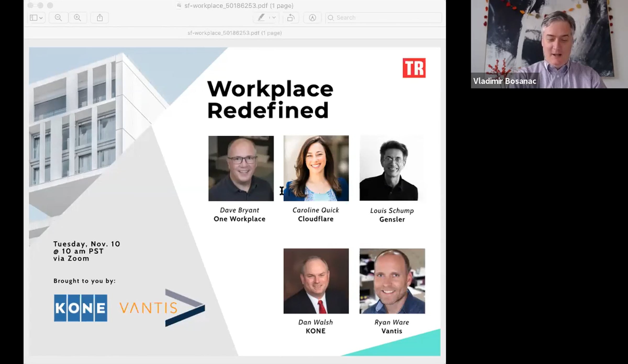Zoom out using the magnifier minus

pos(58,18)
